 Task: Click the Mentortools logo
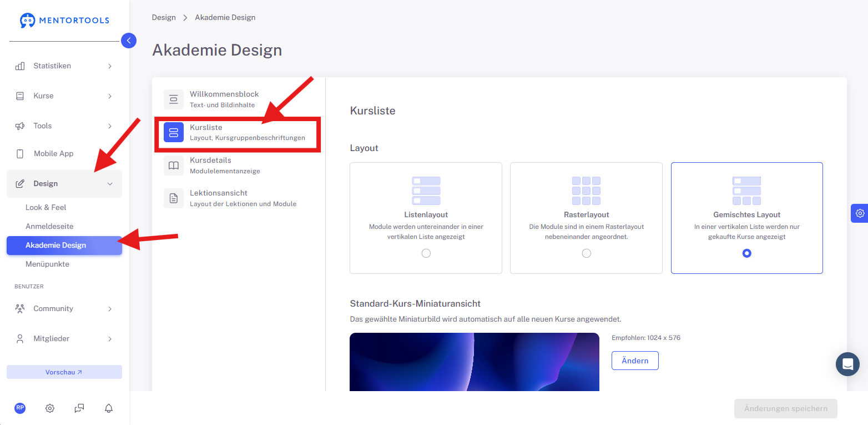64,21
